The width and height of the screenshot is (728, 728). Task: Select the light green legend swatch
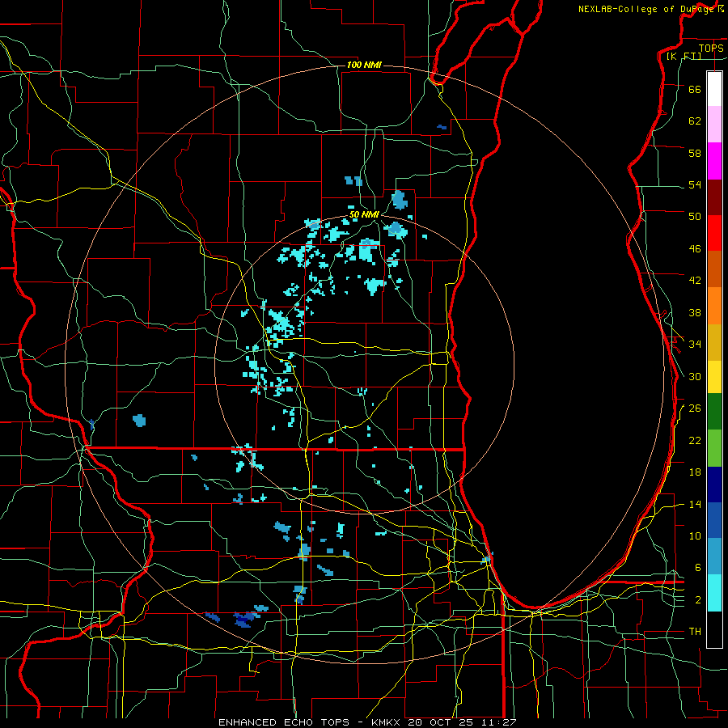point(714,448)
